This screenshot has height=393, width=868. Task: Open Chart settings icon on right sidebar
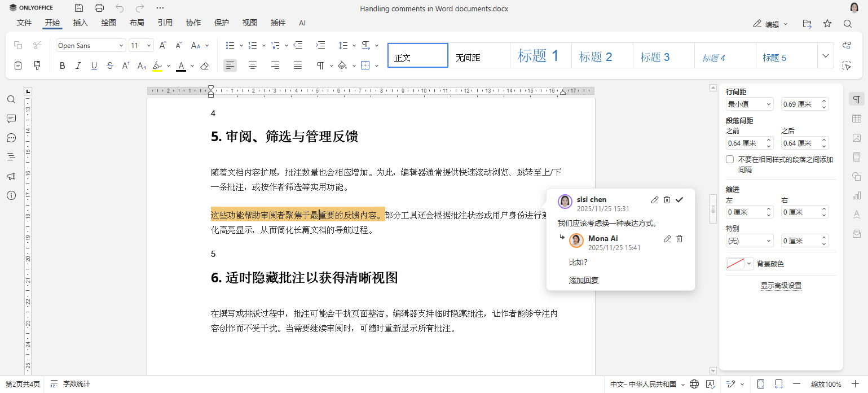pyautogui.click(x=856, y=195)
